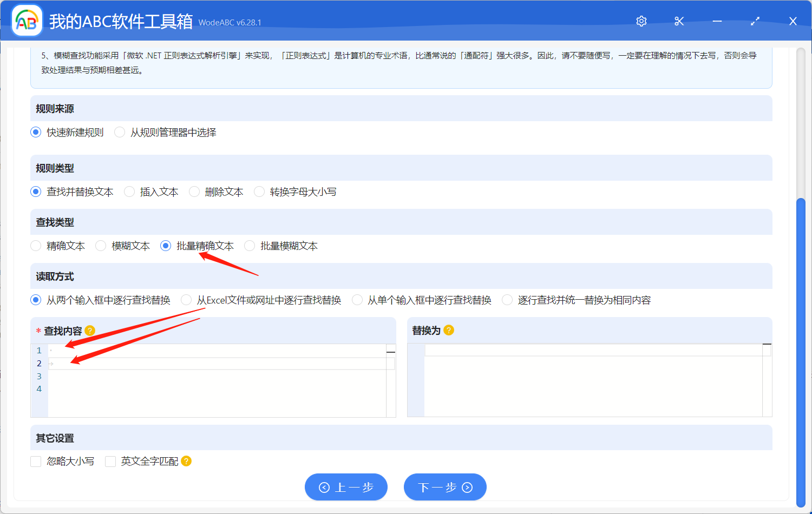
Task: Click the 上一步 previous button
Action: 346,486
